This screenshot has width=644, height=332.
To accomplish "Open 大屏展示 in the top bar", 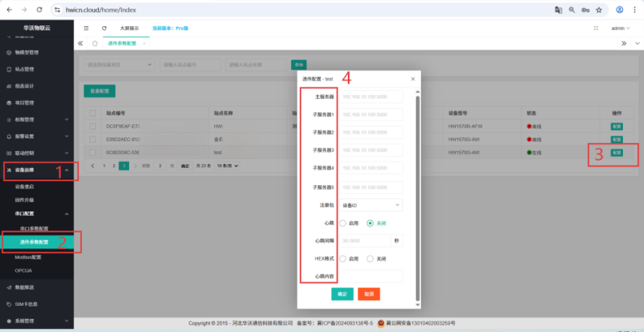I will click(x=129, y=28).
